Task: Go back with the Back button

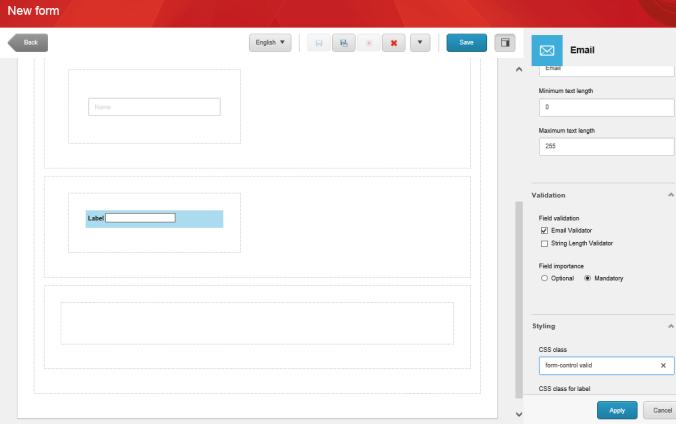Action: (x=29, y=43)
